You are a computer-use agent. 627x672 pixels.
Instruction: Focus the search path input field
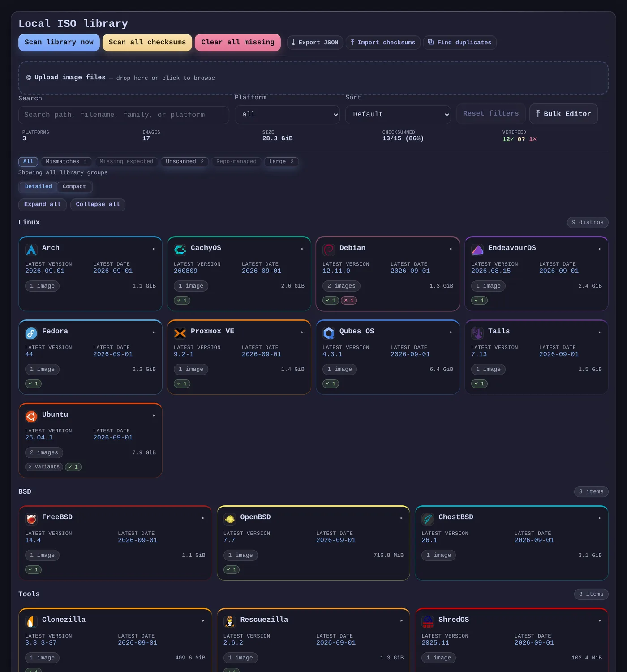[124, 115]
